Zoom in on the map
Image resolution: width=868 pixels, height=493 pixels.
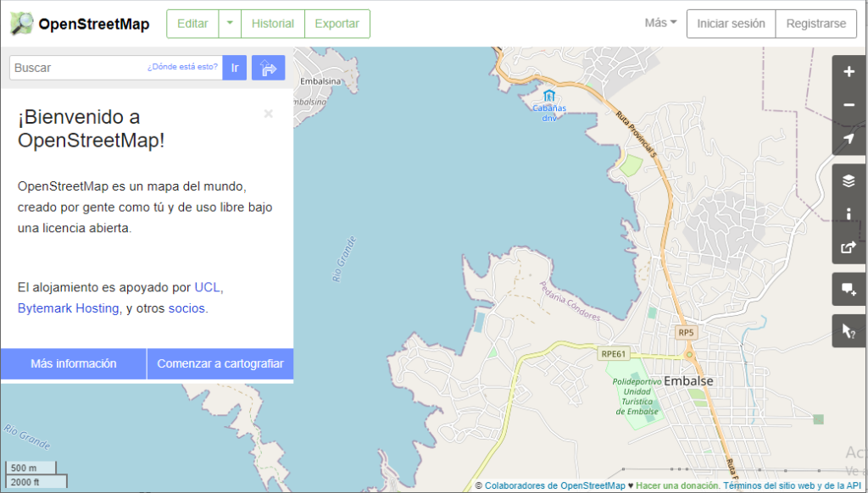(x=849, y=72)
